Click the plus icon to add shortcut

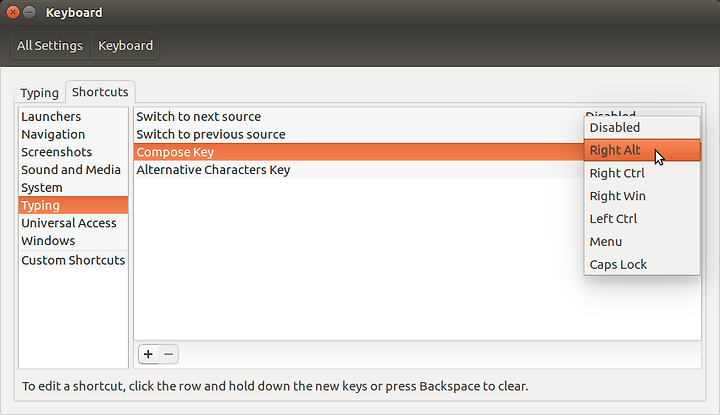[148, 354]
